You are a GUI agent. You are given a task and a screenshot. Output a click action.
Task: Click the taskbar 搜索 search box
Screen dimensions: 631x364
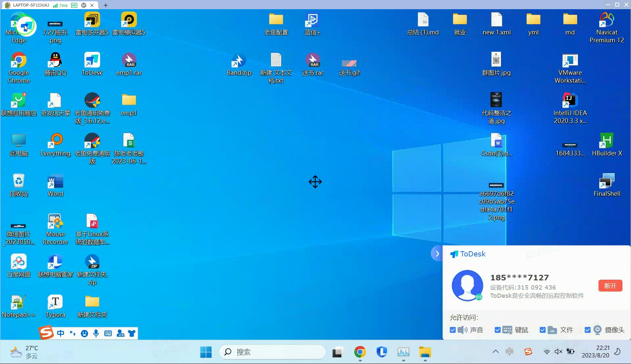coord(272,352)
